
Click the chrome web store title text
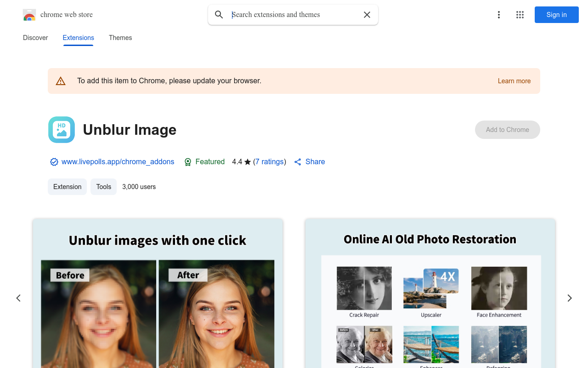pos(67,15)
